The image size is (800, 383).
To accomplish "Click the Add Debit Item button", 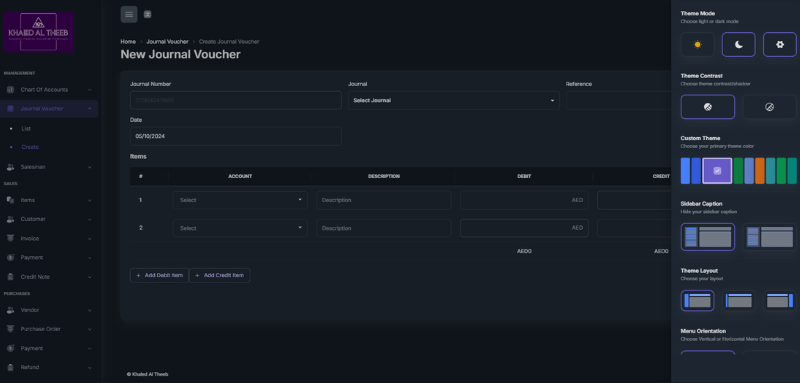I will coord(159,275).
